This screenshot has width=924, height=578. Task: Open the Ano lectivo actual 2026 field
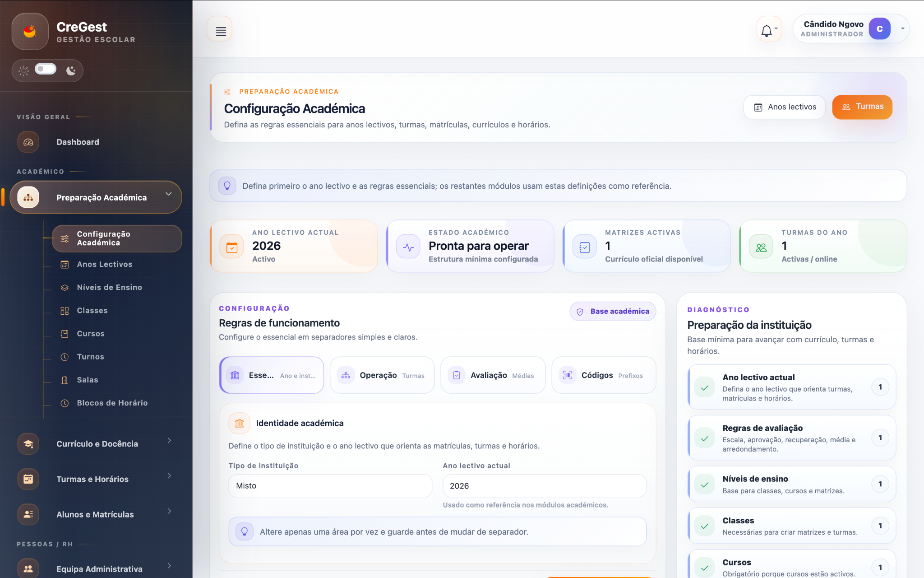tap(545, 485)
